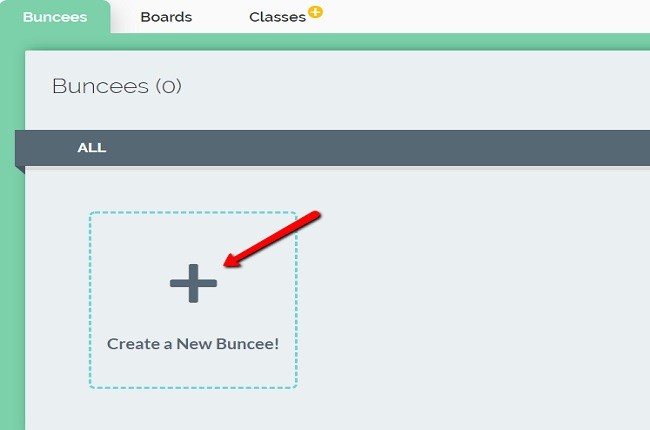650x430 pixels.
Task: Select the ALL filter
Action: pyautogui.click(x=92, y=148)
